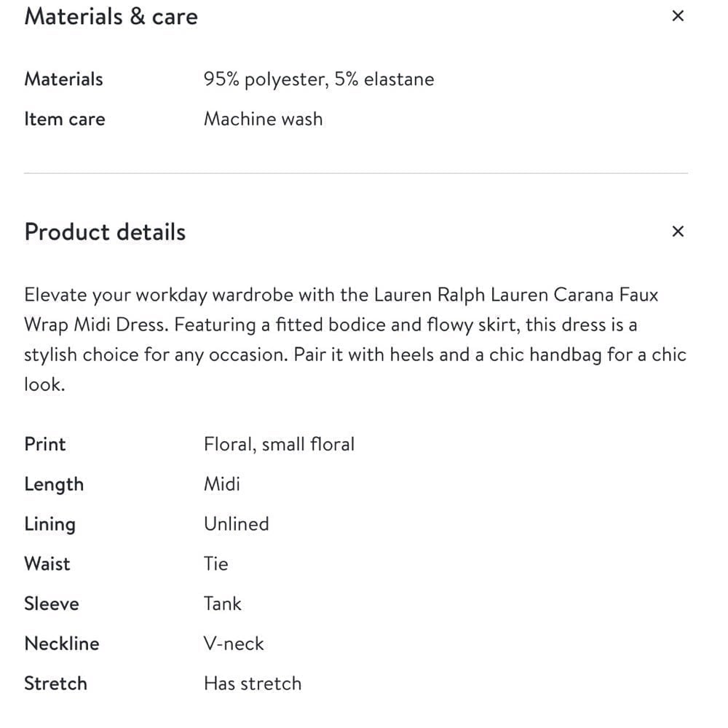Image resolution: width=728 pixels, height=728 pixels.
Task: Click the Stretch label
Action: [56, 684]
